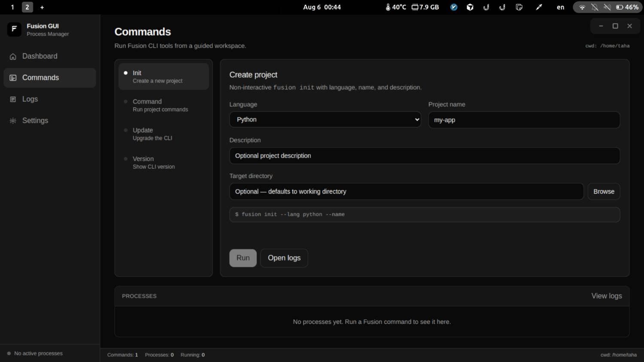The image size is (644, 362).
Task: Click the Run button
Action: (243, 258)
